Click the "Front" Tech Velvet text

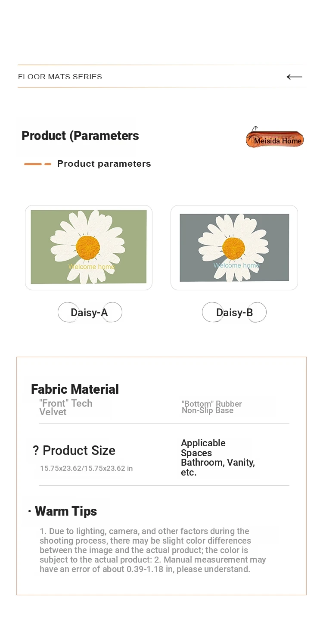pyautogui.click(x=66, y=408)
